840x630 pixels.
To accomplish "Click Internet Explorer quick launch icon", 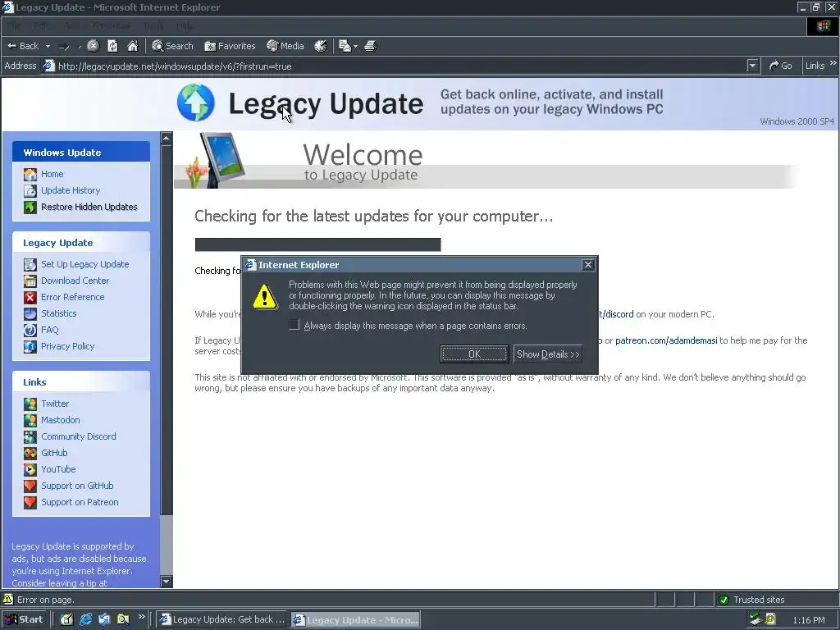I will coord(85,619).
